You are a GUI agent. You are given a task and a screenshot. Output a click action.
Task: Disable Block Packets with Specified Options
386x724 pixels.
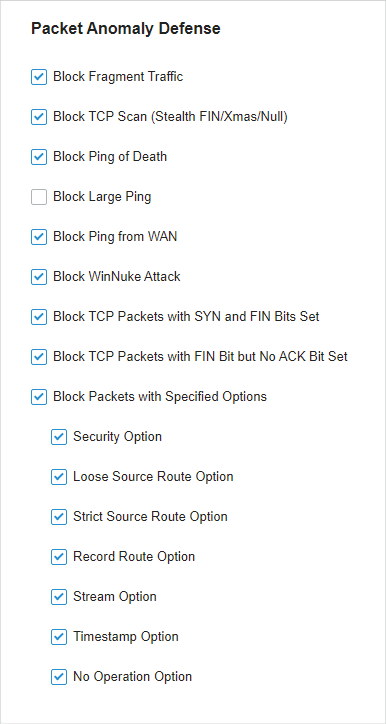pos(39,397)
